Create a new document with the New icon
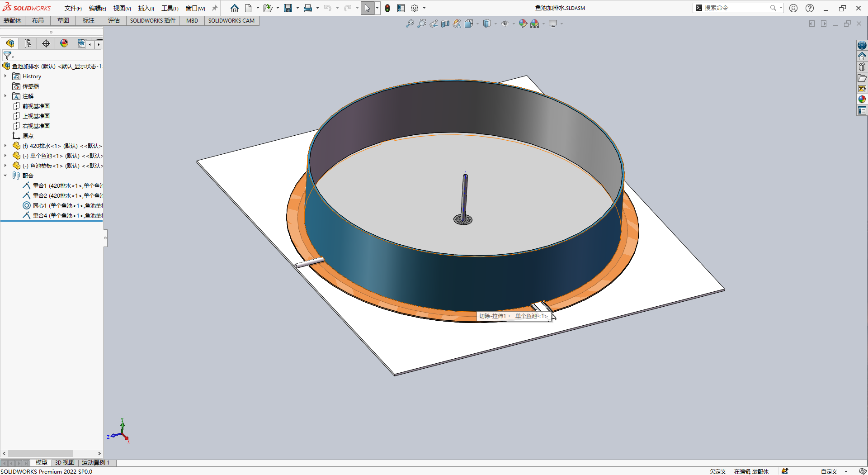Viewport: 868px width, 475px height. [x=248, y=8]
